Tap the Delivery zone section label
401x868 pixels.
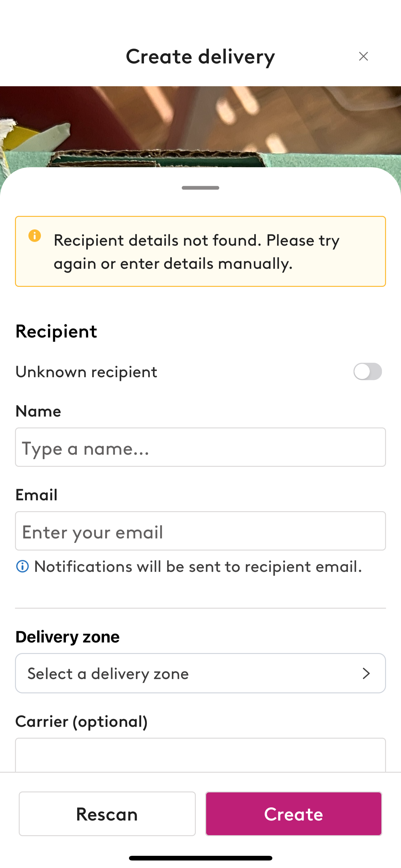67,637
